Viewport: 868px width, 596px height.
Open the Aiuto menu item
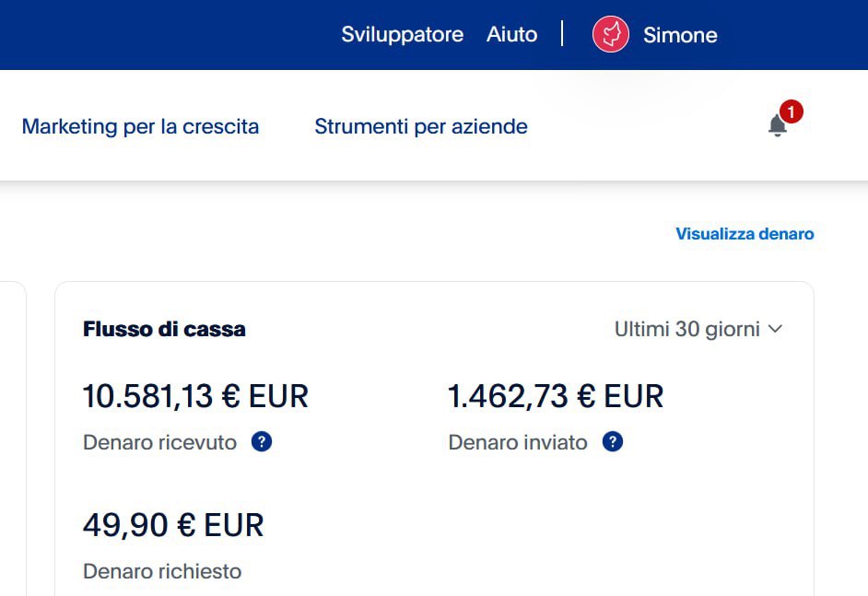tap(511, 35)
